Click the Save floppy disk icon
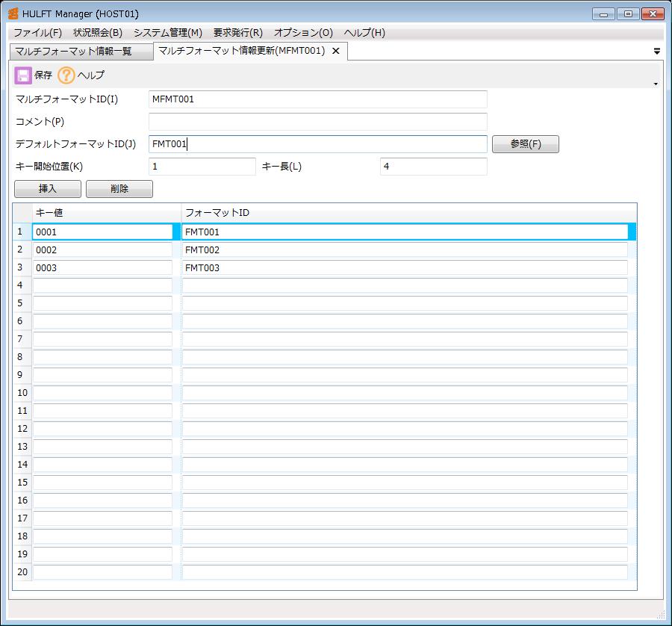Viewport: 672px width, 626px height. click(x=23, y=75)
